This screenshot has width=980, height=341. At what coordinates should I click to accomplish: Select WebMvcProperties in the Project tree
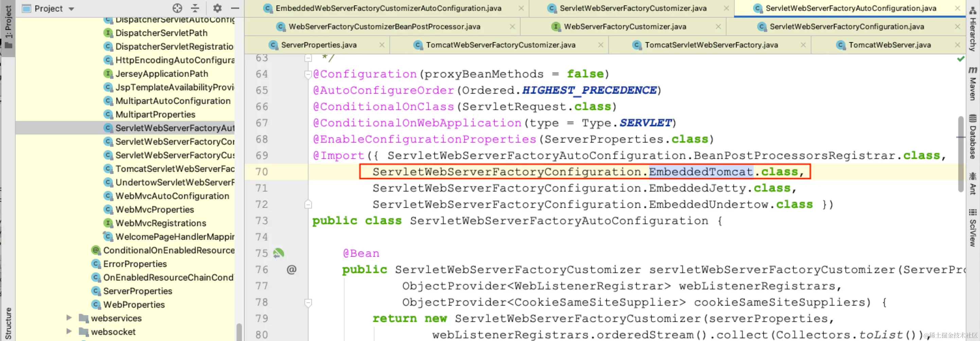pyautogui.click(x=155, y=210)
